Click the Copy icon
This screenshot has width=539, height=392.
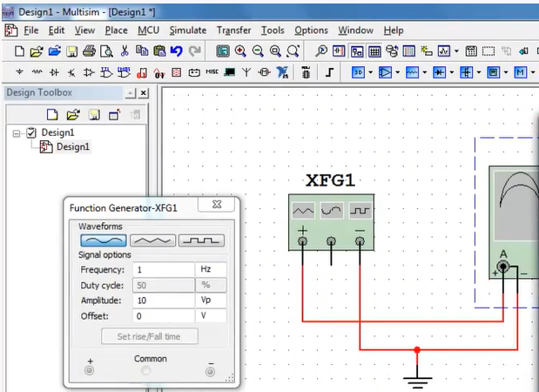[x=142, y=51]
